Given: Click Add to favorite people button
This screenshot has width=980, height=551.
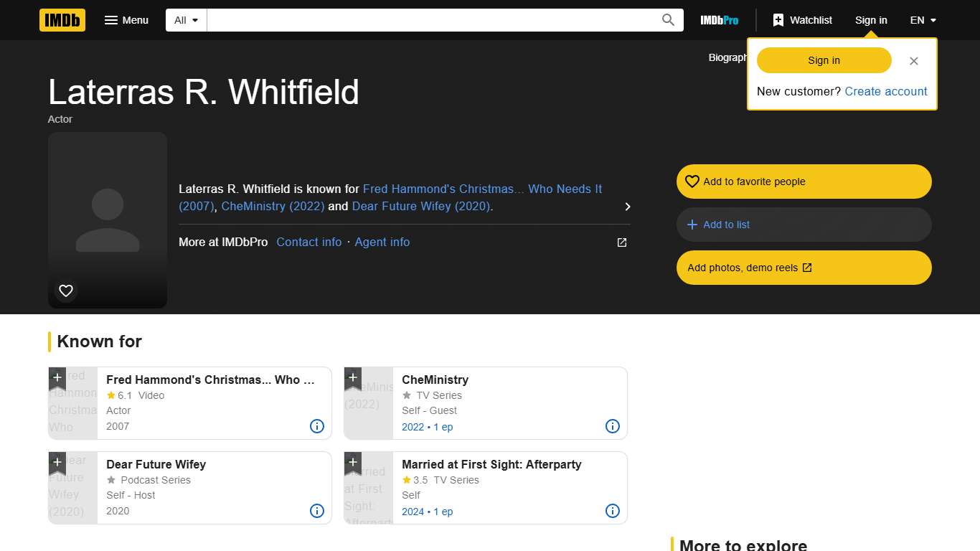Looking at the screenshot, I should [x=804, y=182].
